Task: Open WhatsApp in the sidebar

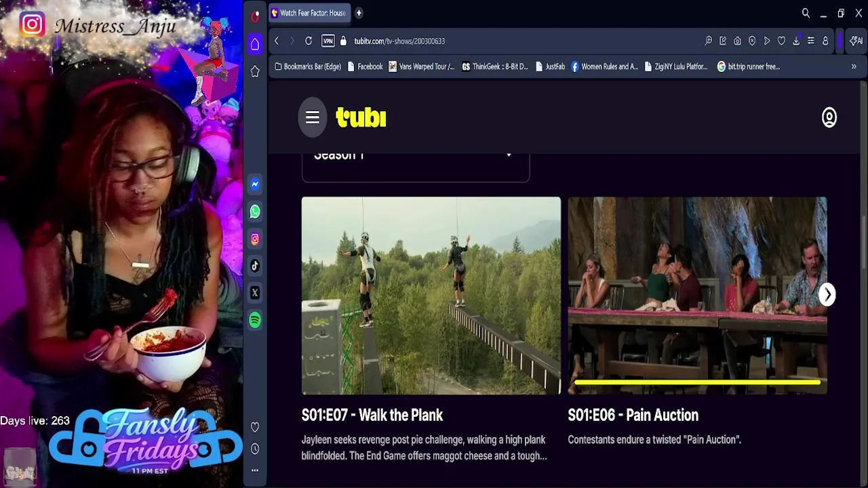Action: point(255,211)
